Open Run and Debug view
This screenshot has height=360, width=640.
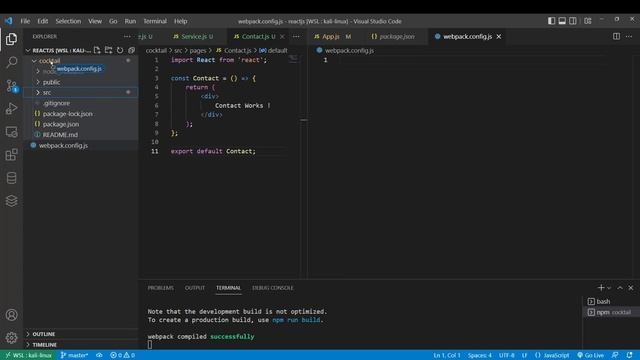pos(11,109)
